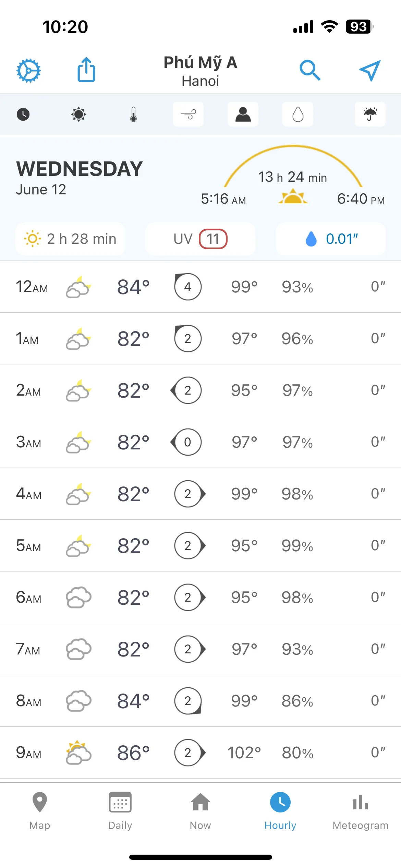Switch to the Daily tab
This screenshot has width=401, height=868.
point(120,811)
